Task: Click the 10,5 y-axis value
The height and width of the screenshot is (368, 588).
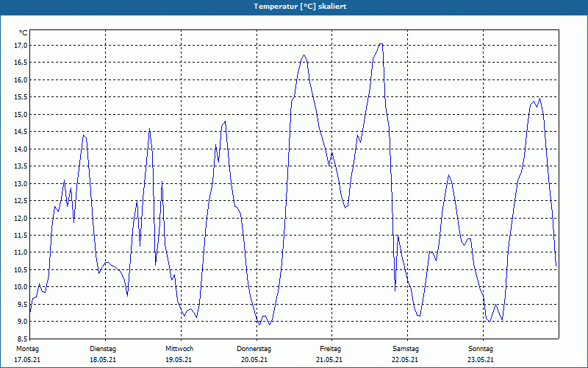Action: pos(21,269)
